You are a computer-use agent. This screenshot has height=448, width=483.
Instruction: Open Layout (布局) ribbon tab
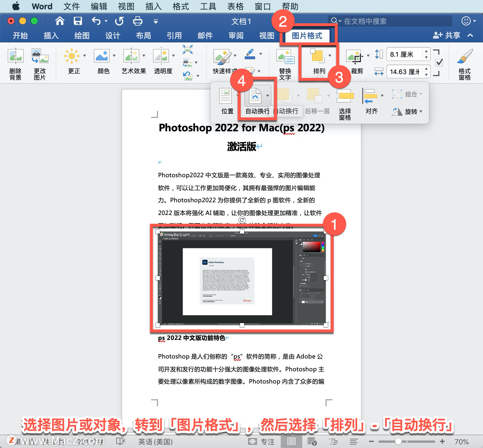click(144, 36)
